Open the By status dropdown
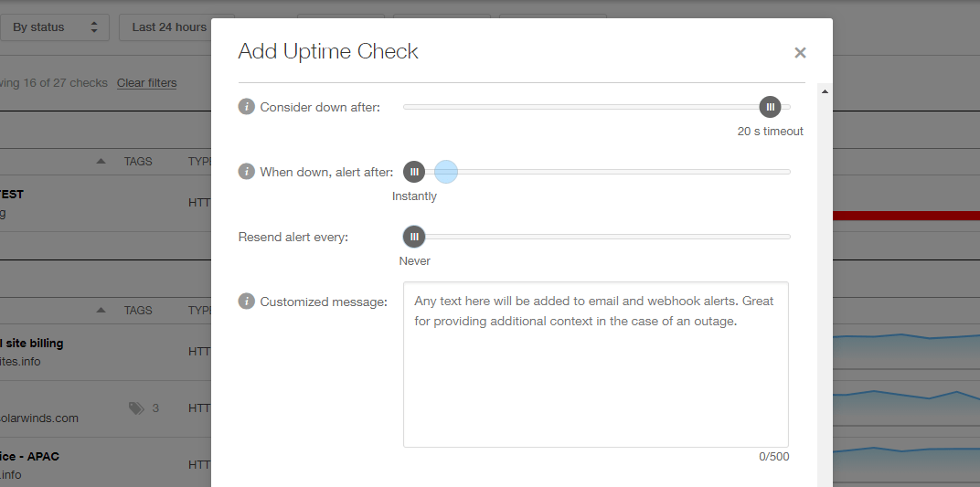 (x=54, y=27)
